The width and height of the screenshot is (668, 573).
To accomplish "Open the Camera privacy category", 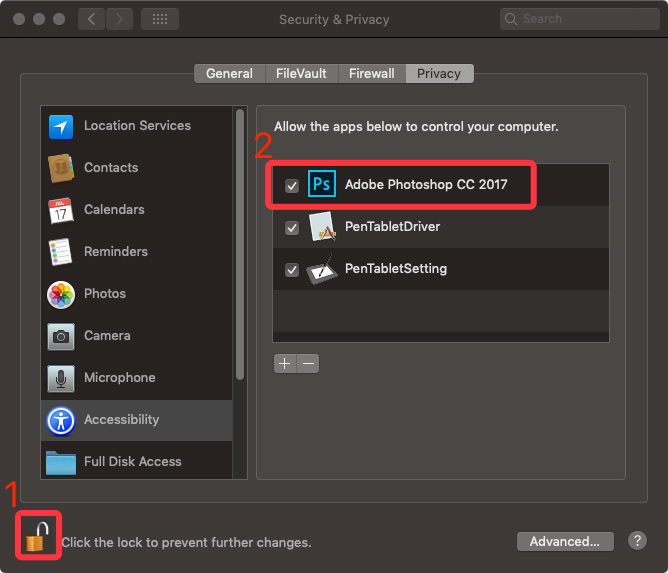I will [137, 336].
